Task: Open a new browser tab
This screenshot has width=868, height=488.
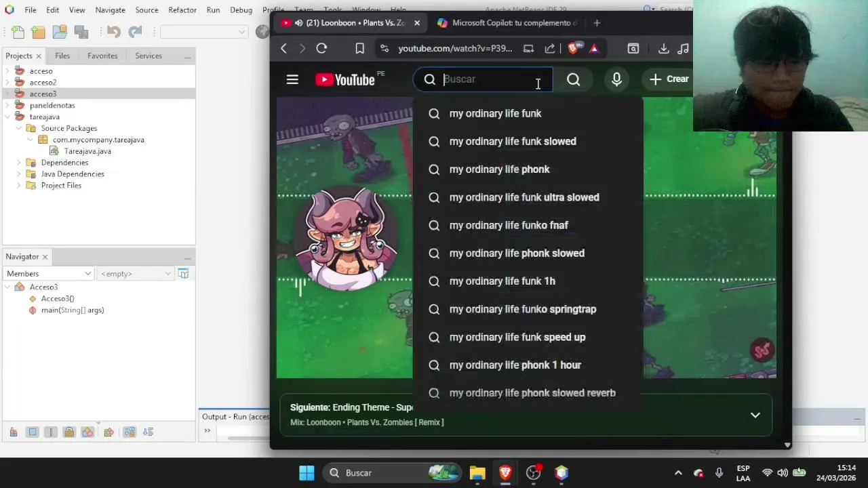Action: [x=597, y=23]
